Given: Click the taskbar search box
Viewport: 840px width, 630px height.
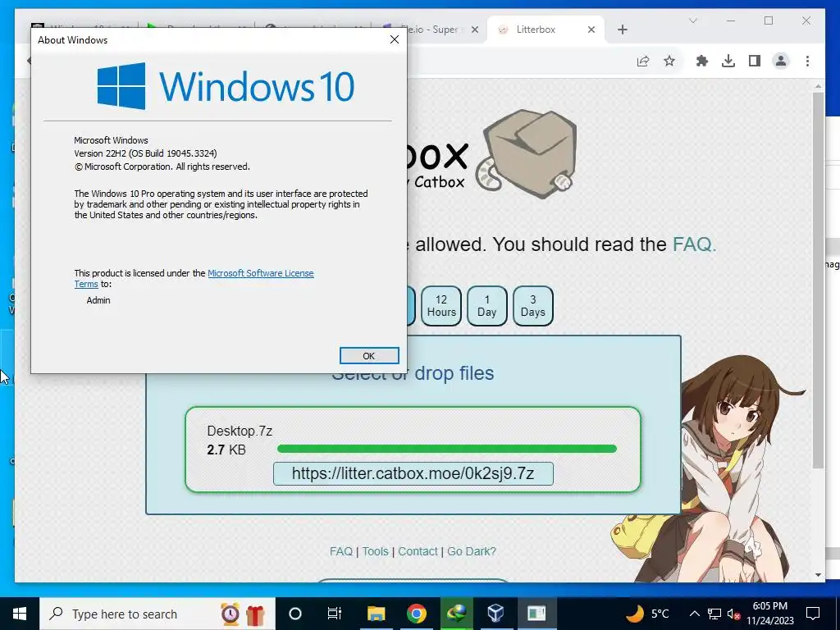Looking at the screenshot, I should point(157,614).
